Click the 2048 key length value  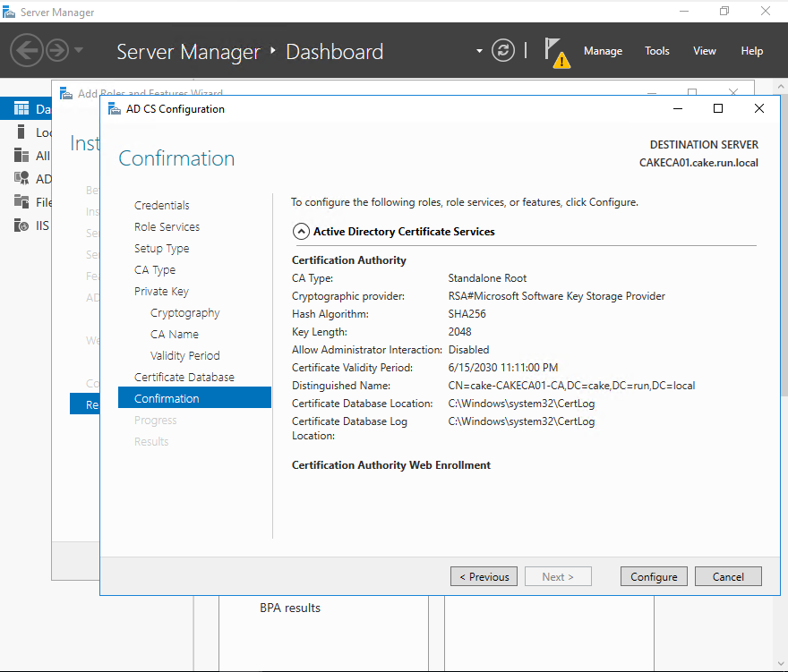pos(459,332)
